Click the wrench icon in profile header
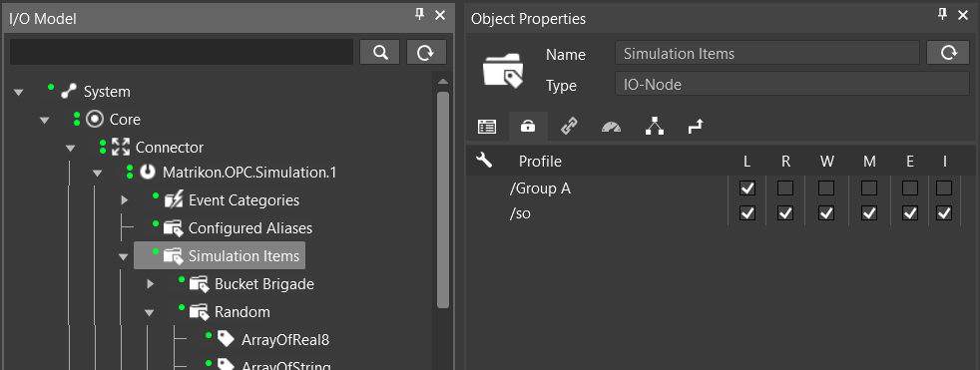980x370 pixels. (x=484, y=161)
